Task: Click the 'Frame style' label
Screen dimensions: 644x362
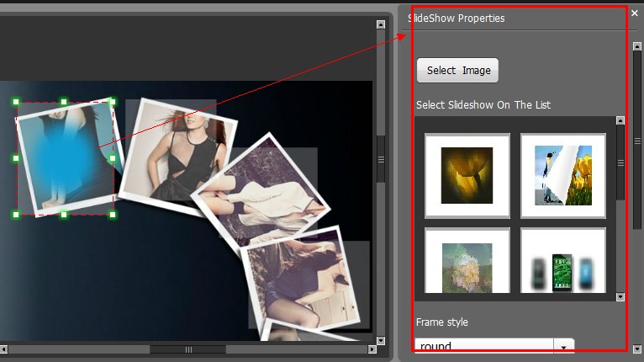Action: coord(442,322)
